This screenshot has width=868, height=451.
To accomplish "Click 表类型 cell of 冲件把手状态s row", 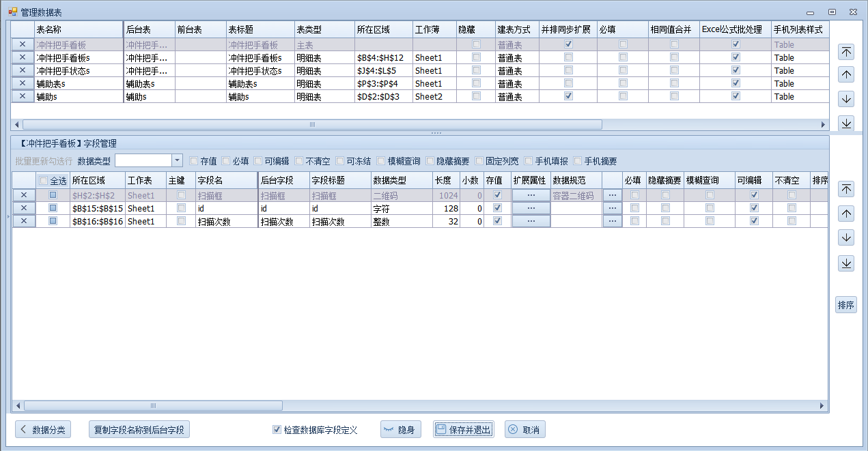I will point(324,71).
